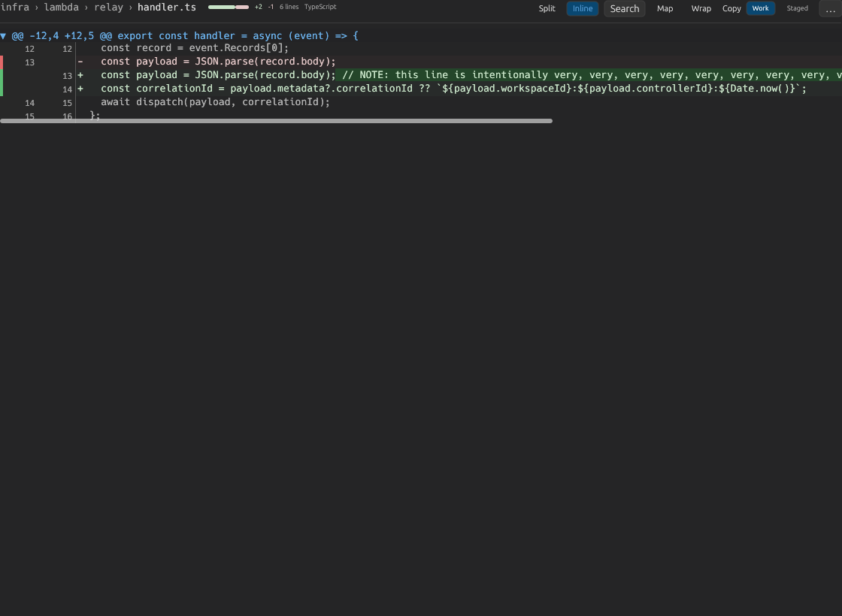Switch to Split diff view
Viewport: 842px width, 616px height.
pyautogui.click(x=547, y=8)
